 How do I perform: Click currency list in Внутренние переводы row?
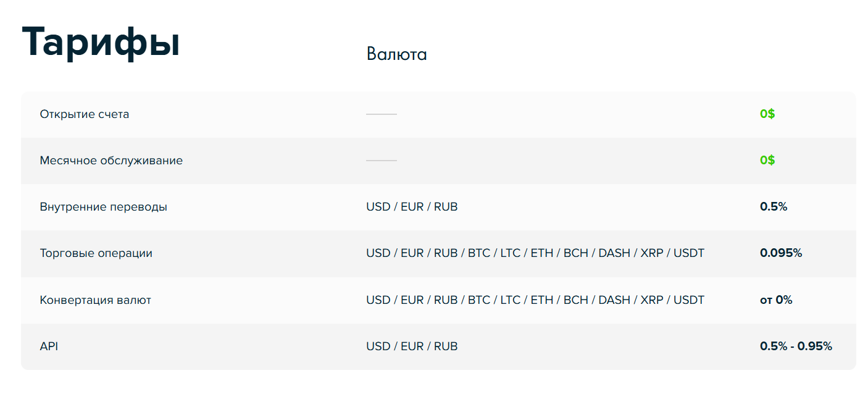coord(412,207)
